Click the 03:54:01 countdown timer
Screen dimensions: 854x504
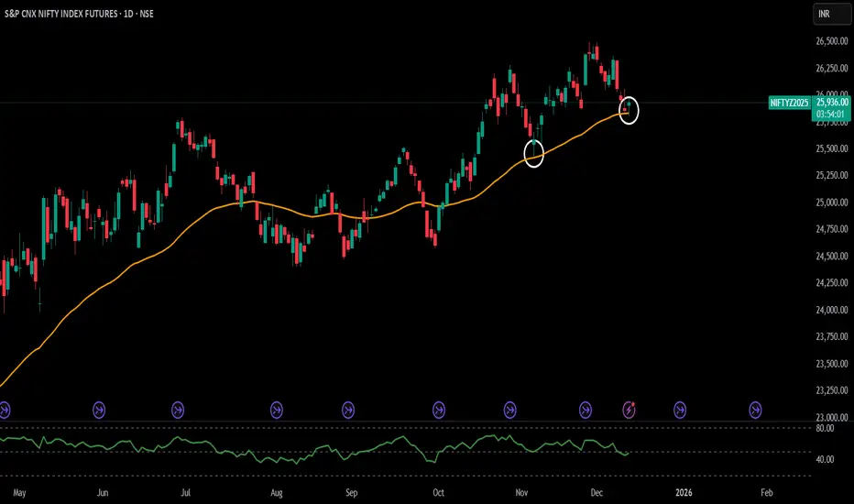tap(830, 114)
